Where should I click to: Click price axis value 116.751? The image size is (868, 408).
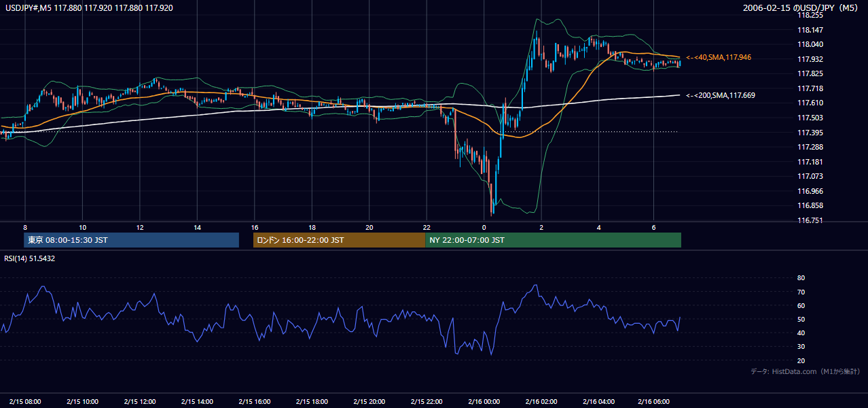809,220
